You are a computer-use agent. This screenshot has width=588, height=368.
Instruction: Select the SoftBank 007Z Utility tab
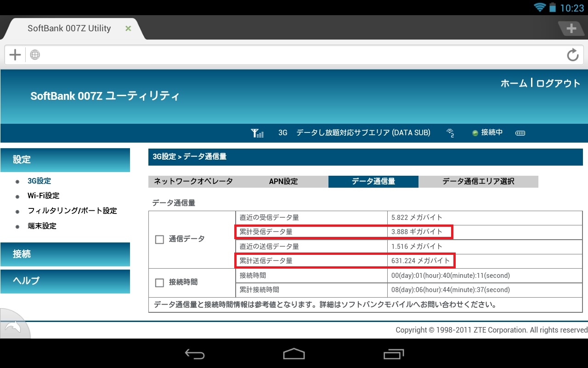pos(69,29)
